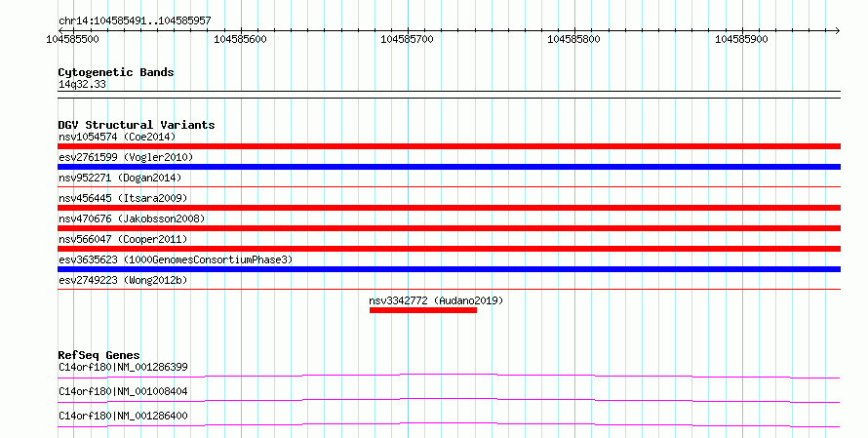Click the 104585500 ruler position
This screenshot has height=438, width=868.
click(72, 39)
